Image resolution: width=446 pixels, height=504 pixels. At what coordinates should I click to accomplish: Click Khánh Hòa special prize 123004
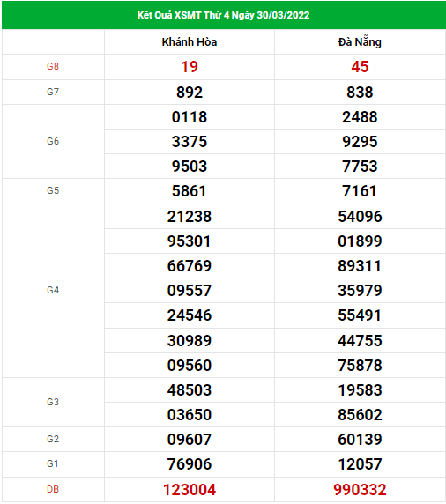tap(190, 490)
